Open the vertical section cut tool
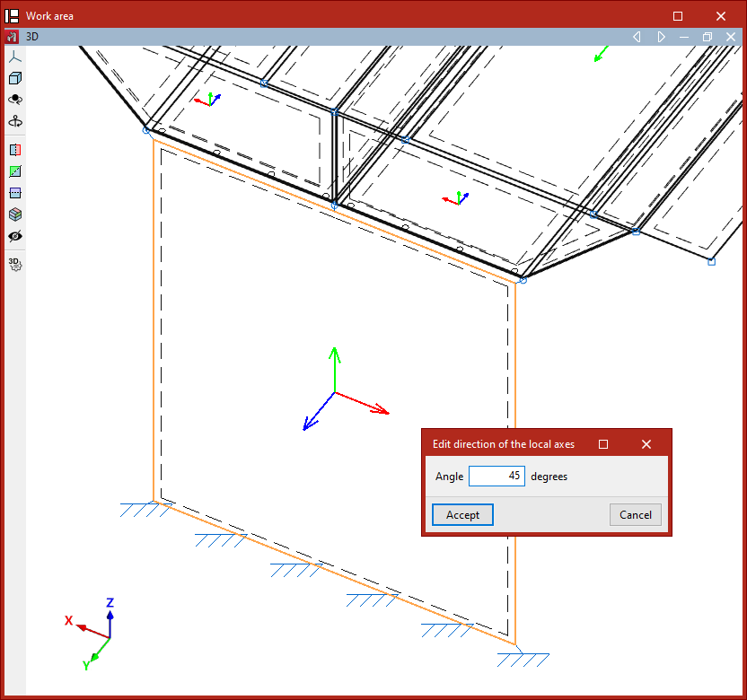The height and width of the screenshot is (700, 747). point(15,150)
